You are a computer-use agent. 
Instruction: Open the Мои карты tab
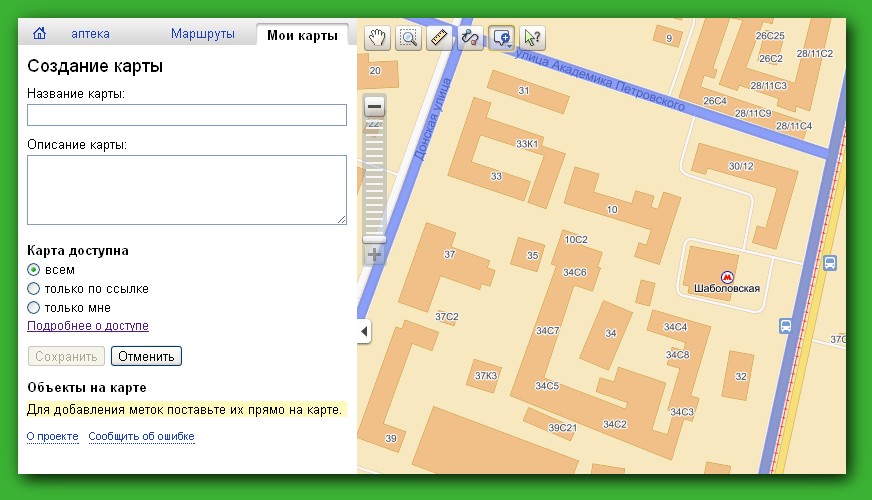pos(302,35)
